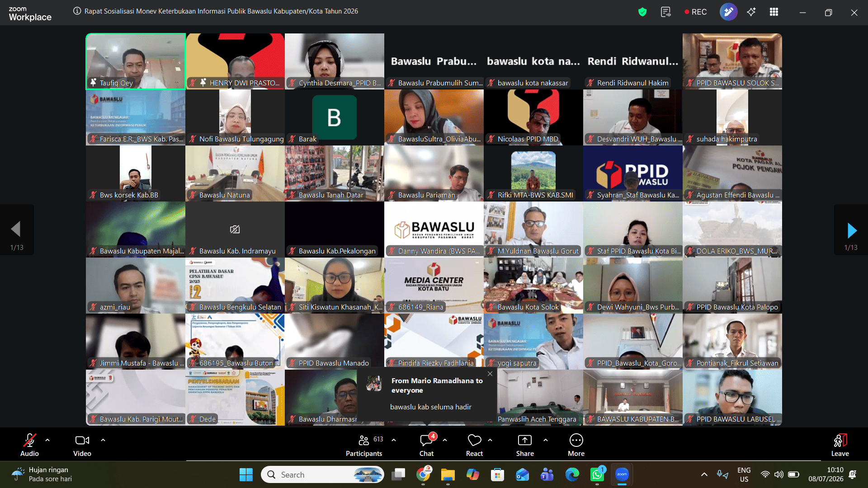Image resolution: width=868 pixels, height=488 pixels.
Task: Open the ENG US language switcher
Action: point(744,474)
